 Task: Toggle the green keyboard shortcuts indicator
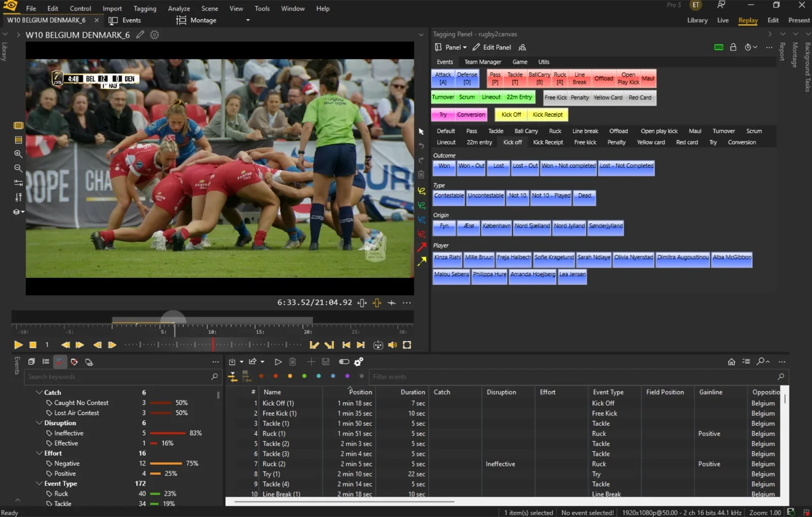pos(719,47)
